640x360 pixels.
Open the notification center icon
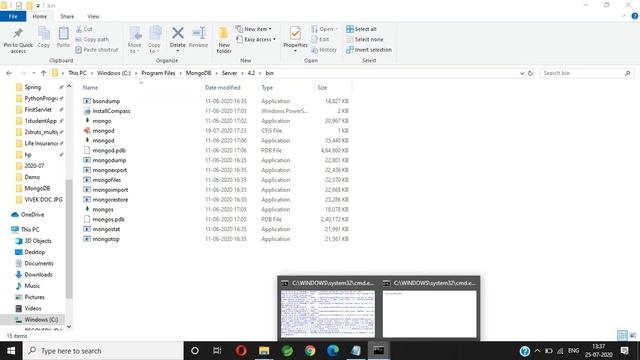pyautogui.click(x=624, y=351)
